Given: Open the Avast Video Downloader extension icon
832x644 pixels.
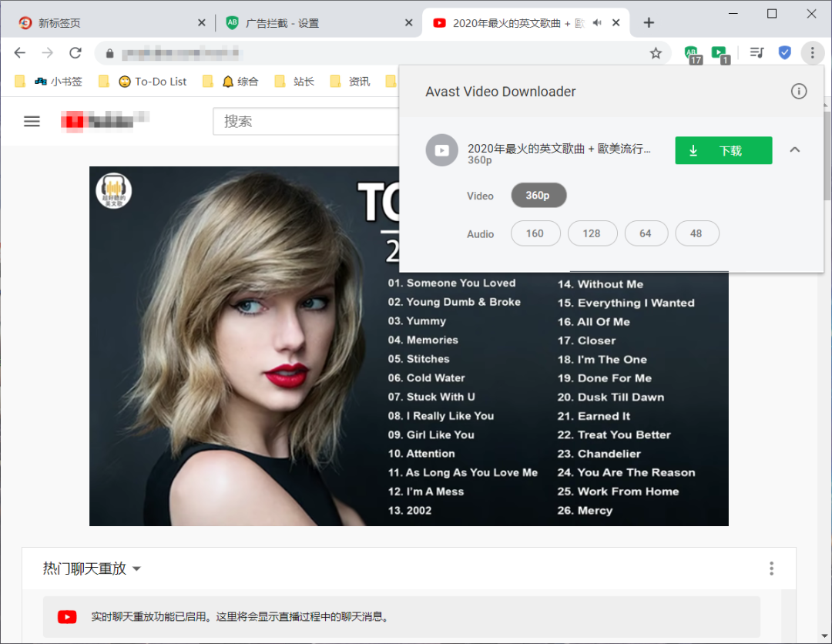Looking at the screenshot, I should [x=719, y=53].
